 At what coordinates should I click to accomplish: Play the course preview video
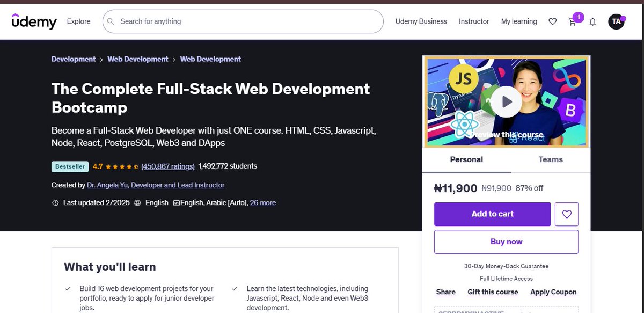[x=506, y=101]
